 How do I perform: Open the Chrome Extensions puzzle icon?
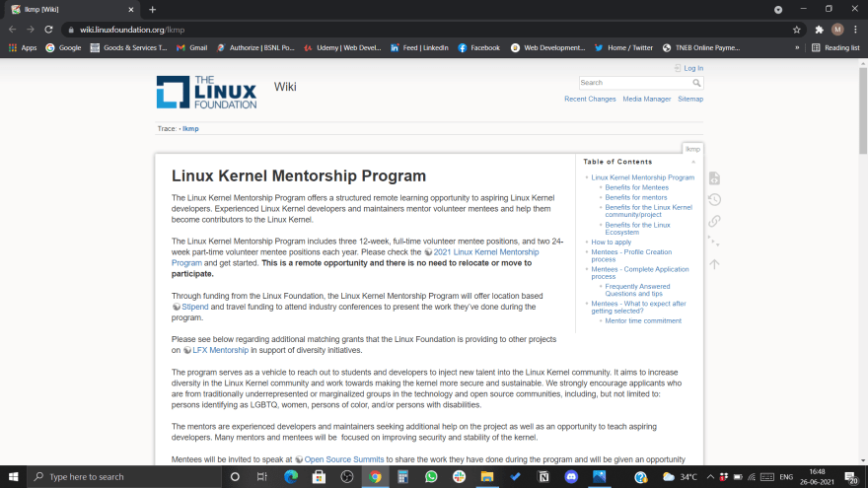pos(820,30)
